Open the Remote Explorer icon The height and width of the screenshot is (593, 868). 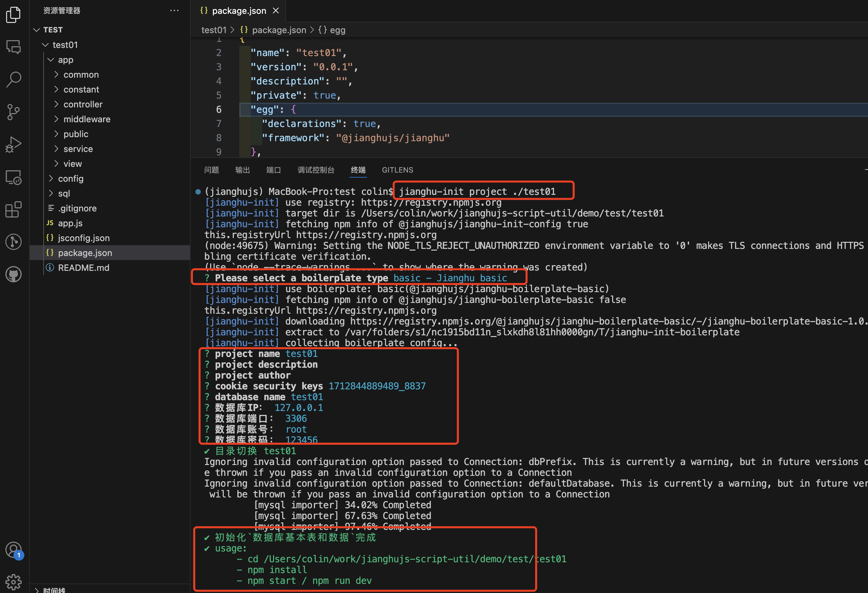point(14,177)
